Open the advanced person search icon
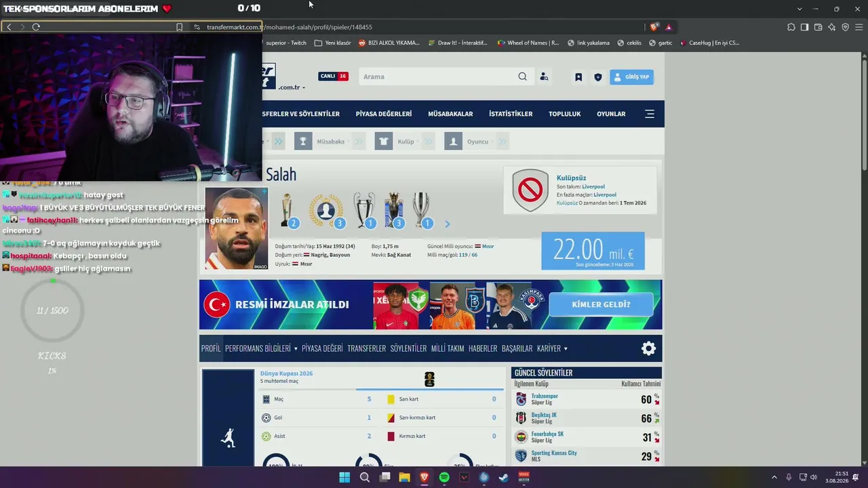This screenshot has width=868, height=488. 544,77
